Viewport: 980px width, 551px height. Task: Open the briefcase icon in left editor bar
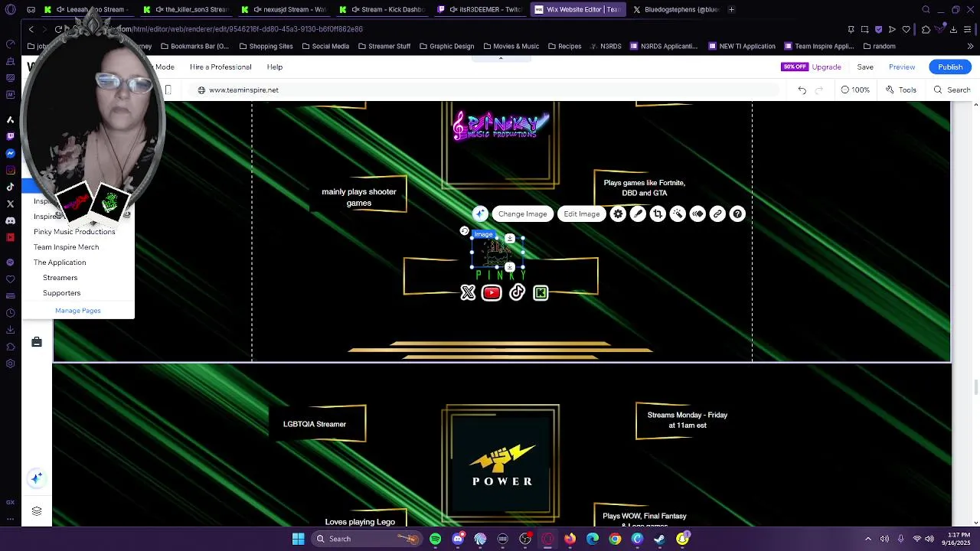[x=36, y=342]
